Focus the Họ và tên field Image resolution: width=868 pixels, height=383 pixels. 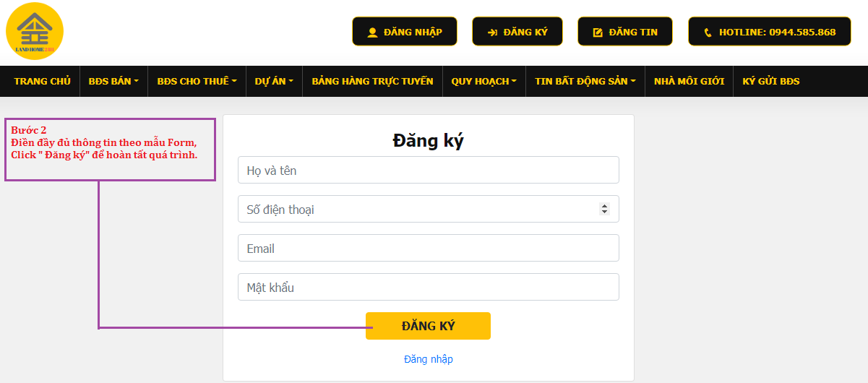click(x=428, y=171)
